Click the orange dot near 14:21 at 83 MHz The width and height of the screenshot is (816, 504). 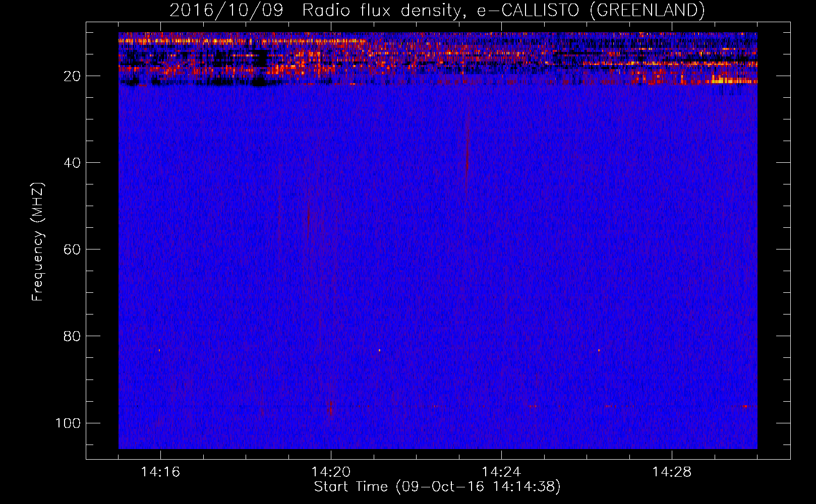coord(379,350)
